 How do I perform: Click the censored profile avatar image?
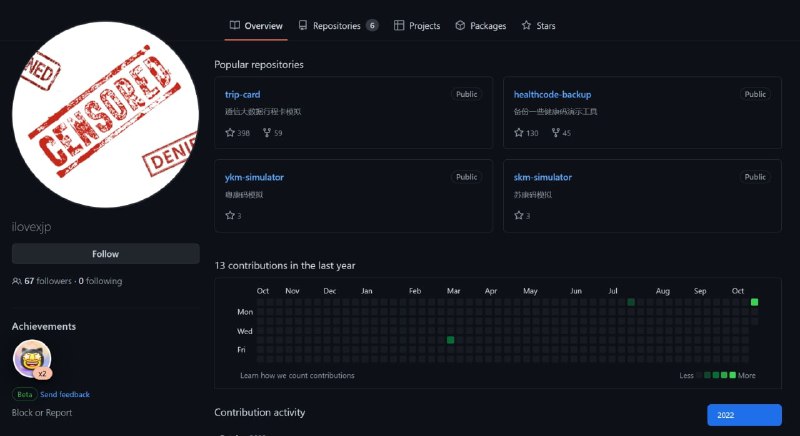pyautogui.click(x=105, y=113)
